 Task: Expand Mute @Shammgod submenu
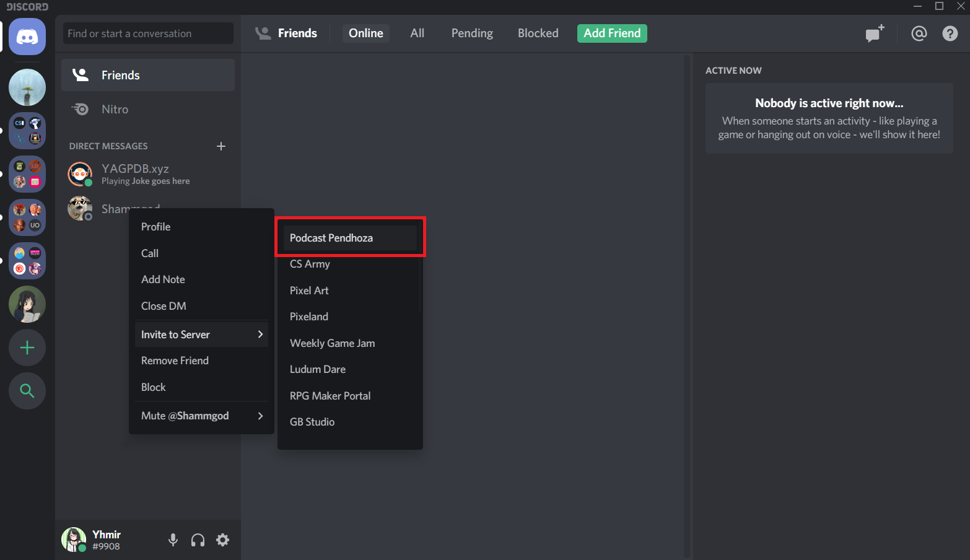point(201,416)
